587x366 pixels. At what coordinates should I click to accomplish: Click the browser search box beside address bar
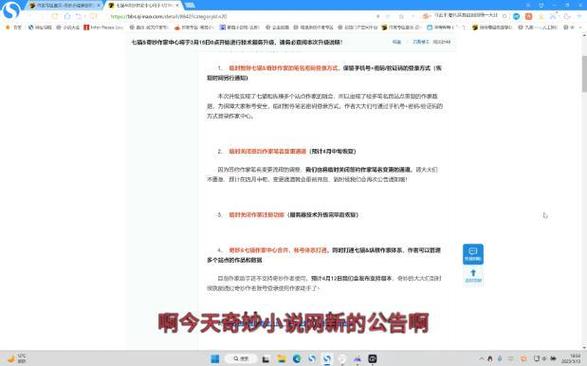coord(465,16)
